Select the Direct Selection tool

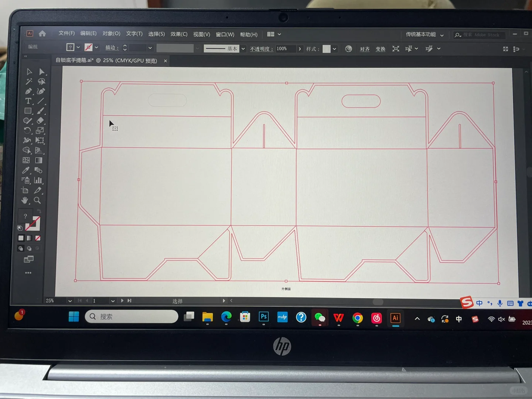(x=41, y=72)
